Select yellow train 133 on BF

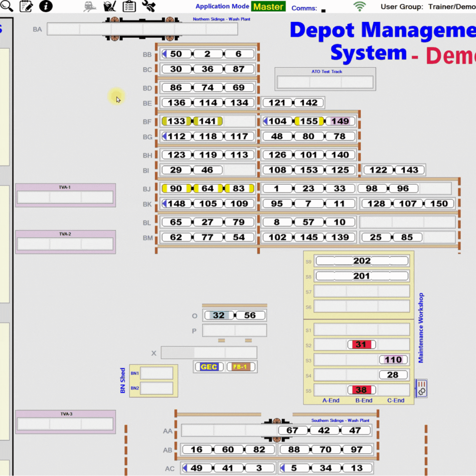tap(176, 121)
